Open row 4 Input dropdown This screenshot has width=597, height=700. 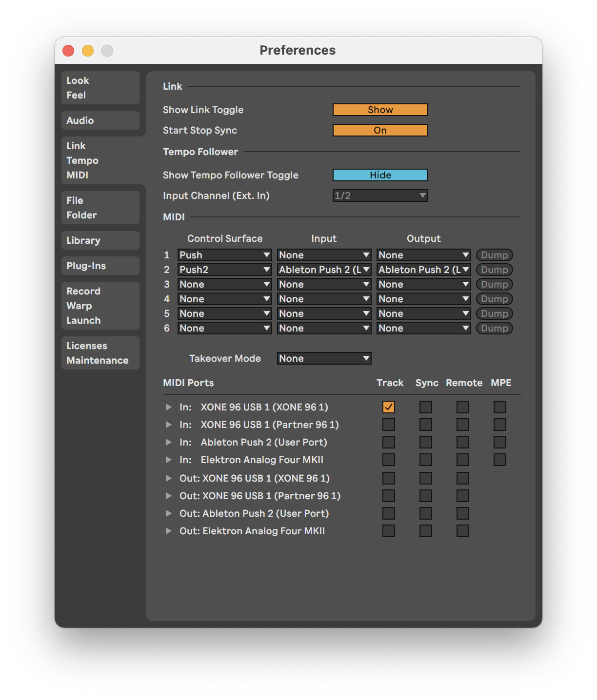324,299
